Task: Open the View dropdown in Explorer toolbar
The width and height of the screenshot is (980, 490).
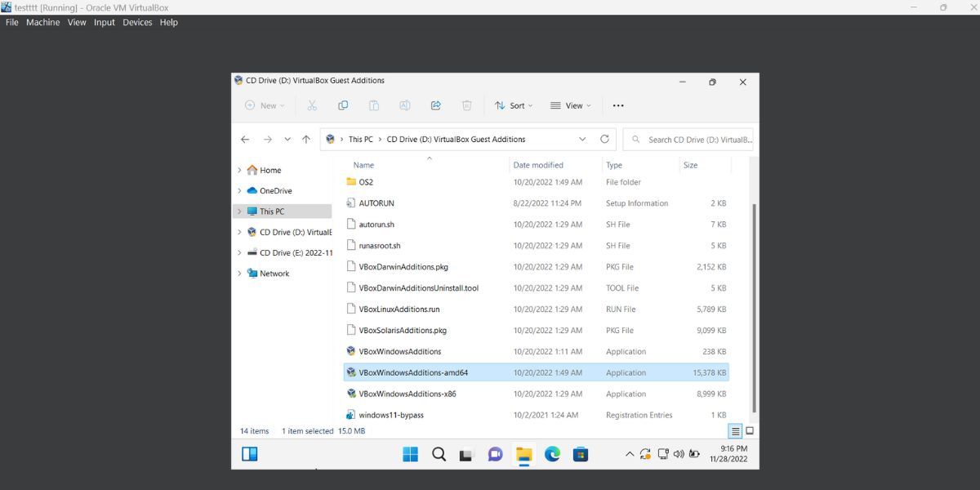Action: pos(570,105)
